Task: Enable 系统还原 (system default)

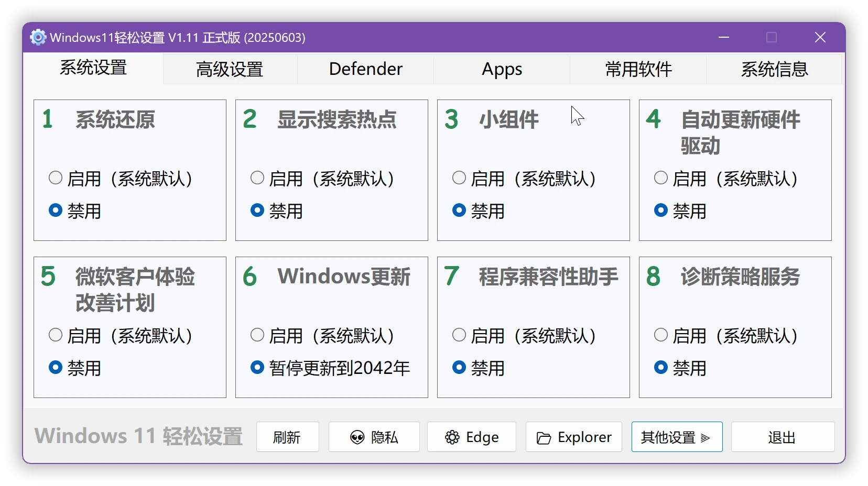Action: (x=56, y=178)
